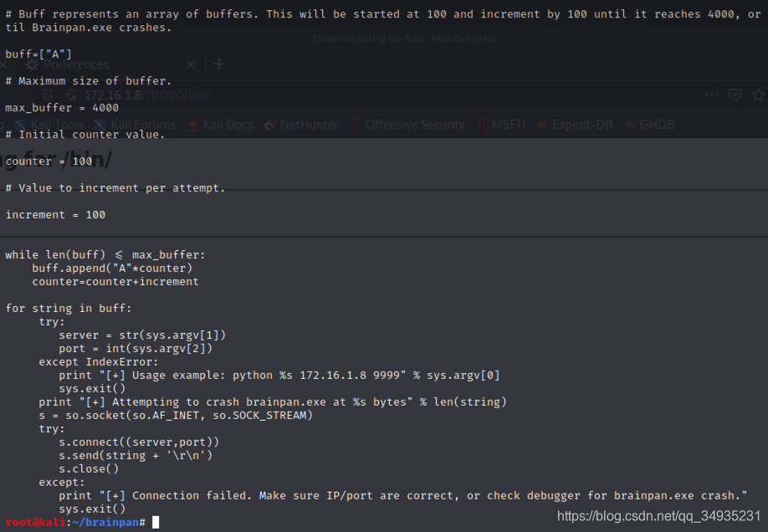
Task: Open the GHDB bookmark
Action: click(x=649, y=125)
